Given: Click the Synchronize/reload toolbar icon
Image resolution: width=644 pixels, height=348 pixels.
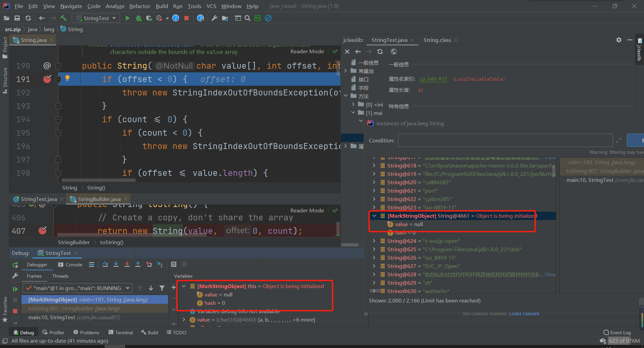Looking at the screenshot, I should pos(28,18).
